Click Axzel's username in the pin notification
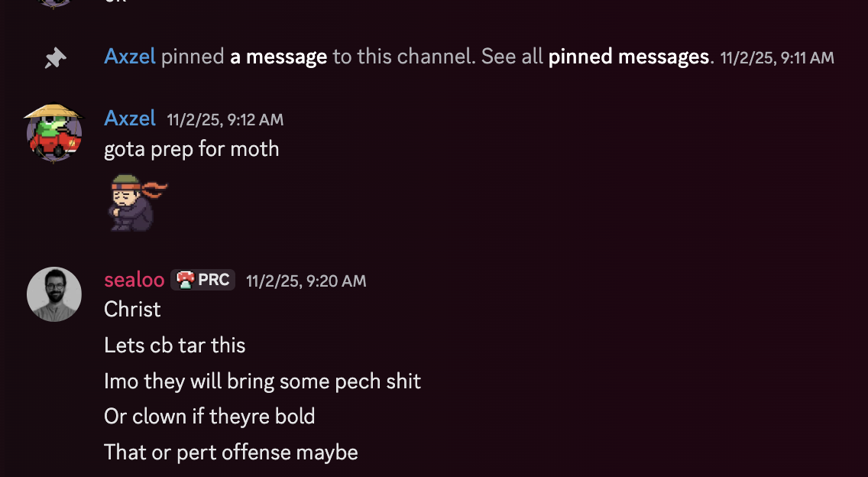This screenshot has height=477, width=868. tap(130, 57)
